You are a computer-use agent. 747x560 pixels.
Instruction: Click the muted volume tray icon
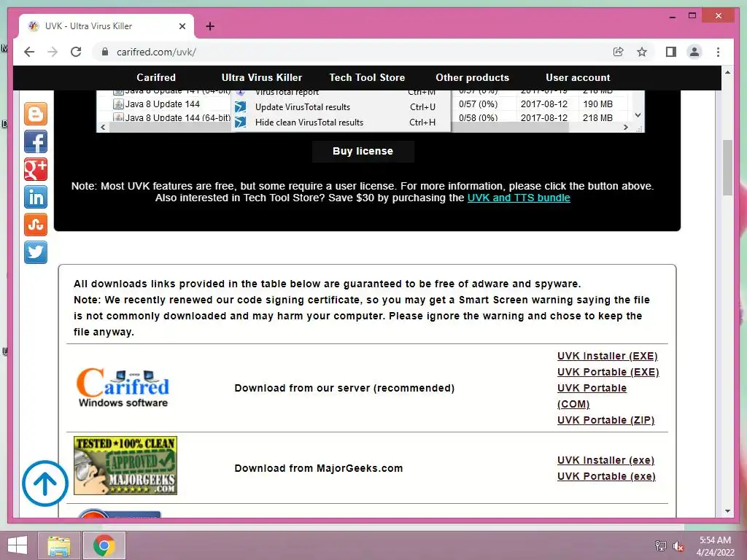pos(678,546)
